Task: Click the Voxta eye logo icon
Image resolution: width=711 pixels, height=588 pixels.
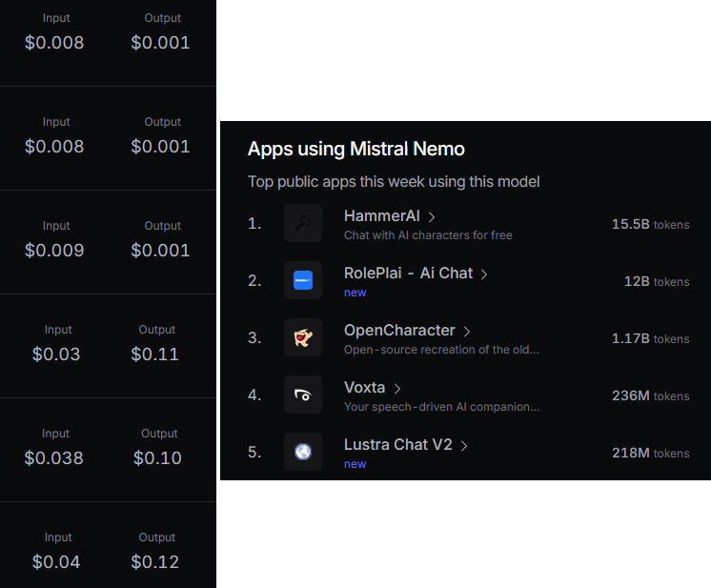Action: point(303,395)
